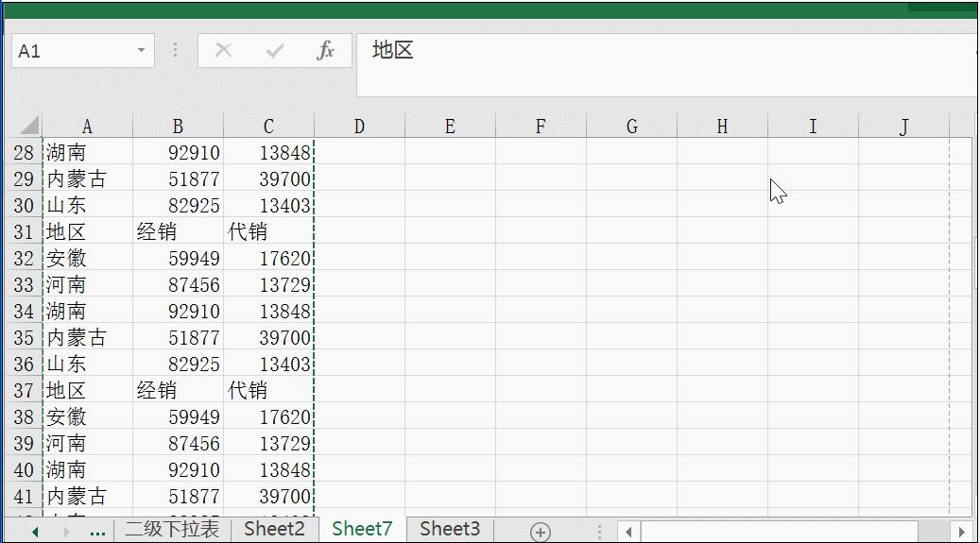
Task: Open the Name Box dropdown arrow
Action: [142, 51]
